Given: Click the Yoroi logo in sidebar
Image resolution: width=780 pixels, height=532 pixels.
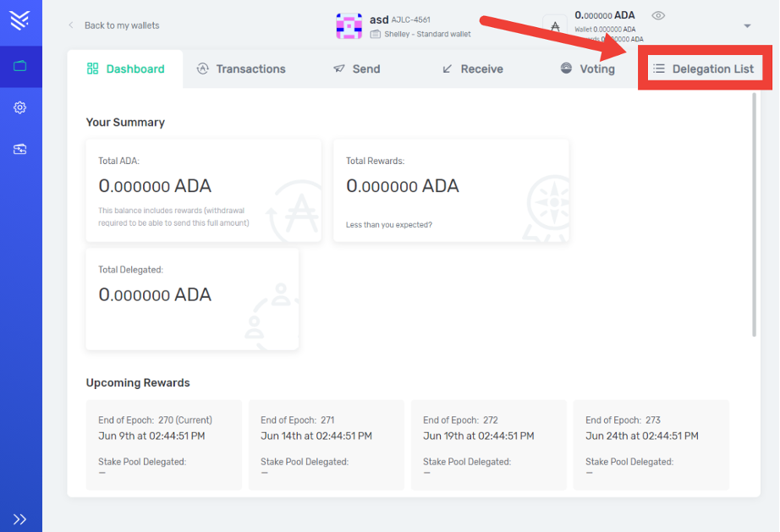Looking at the screenshot, I should click(20, 20).
